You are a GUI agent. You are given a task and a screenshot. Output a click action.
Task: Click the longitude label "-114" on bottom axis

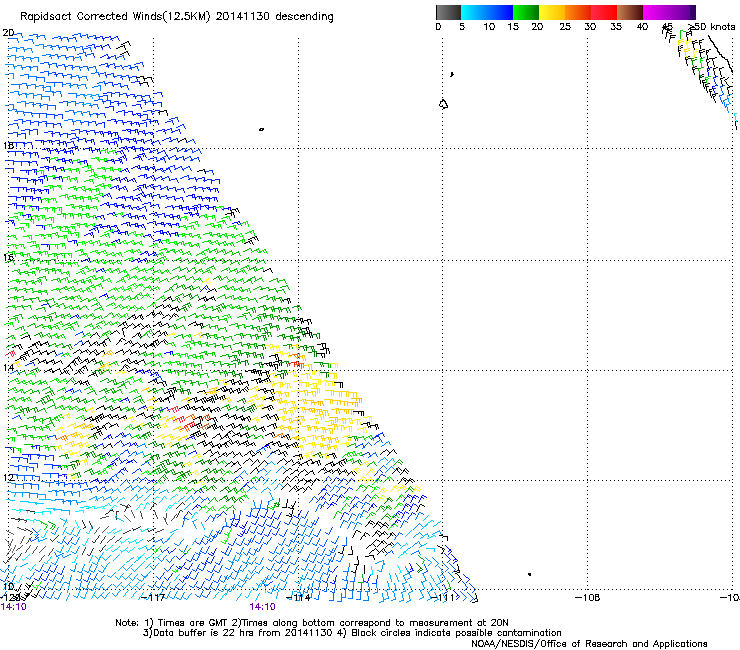[x=298, y=598]
